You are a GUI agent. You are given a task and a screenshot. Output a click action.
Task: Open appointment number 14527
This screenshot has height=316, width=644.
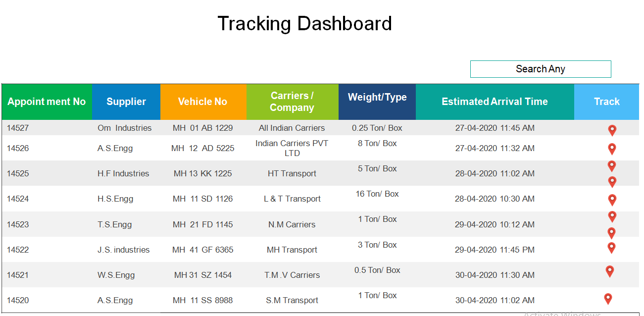18,128
